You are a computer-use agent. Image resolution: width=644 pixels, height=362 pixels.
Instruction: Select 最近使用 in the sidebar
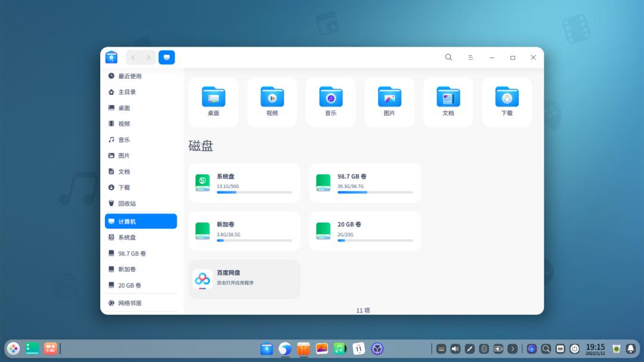(132, 76)
